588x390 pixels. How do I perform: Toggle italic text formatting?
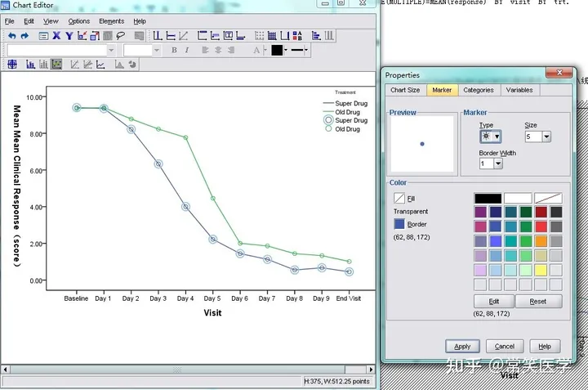click(187, 50)
